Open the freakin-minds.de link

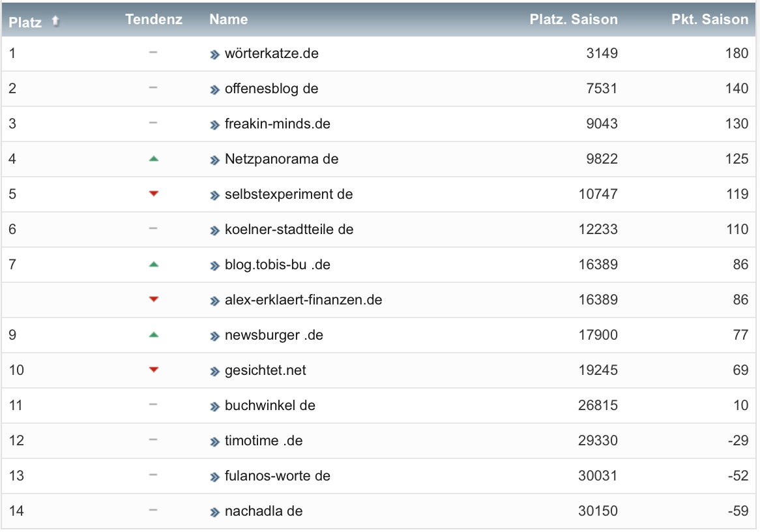277,124
